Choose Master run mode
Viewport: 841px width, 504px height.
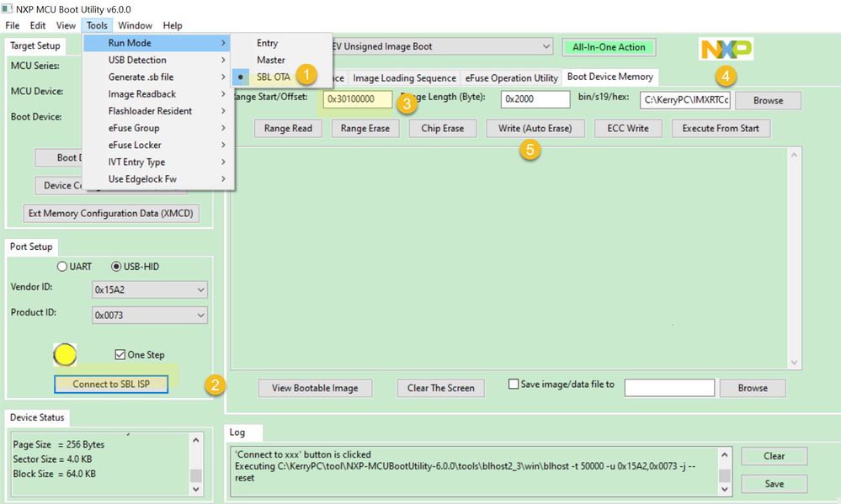271,60
